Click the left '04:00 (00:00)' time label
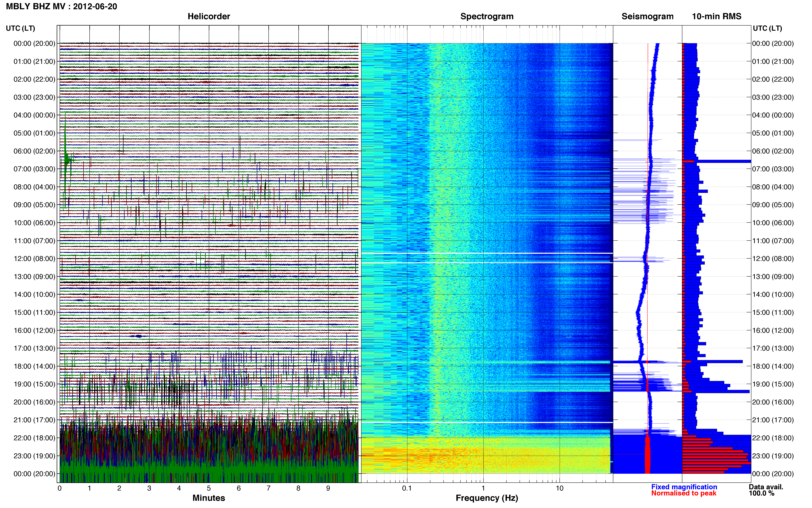 pos(34,115)
